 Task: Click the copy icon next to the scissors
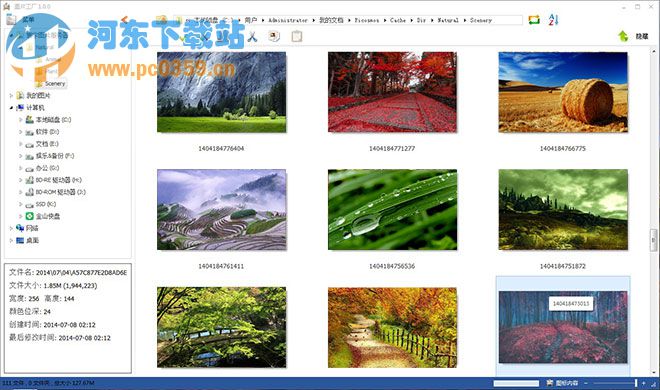[x=274, y=37]
